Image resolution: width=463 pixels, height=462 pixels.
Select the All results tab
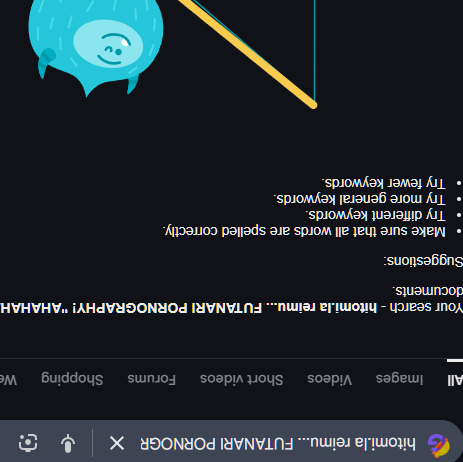[455, 380]
